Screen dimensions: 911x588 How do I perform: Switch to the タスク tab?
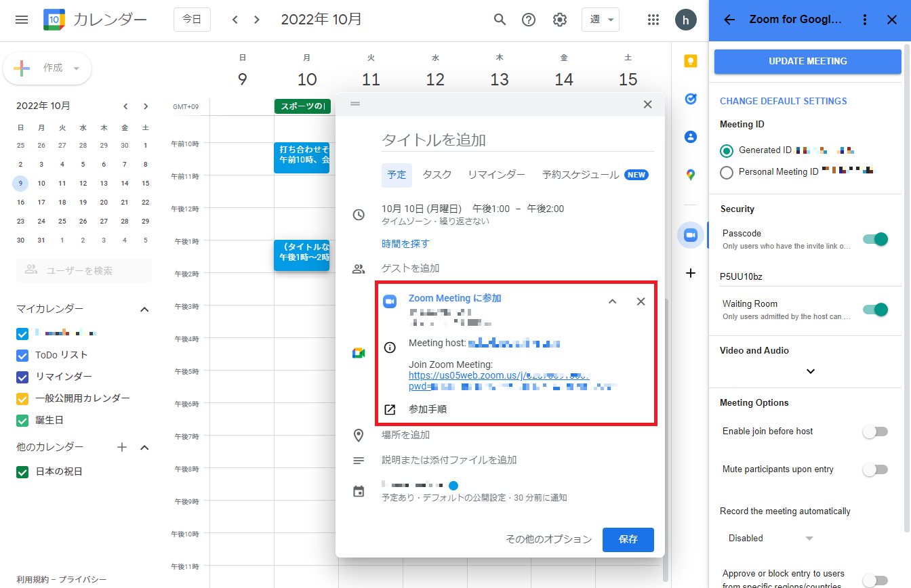click(x=437, y=175)
